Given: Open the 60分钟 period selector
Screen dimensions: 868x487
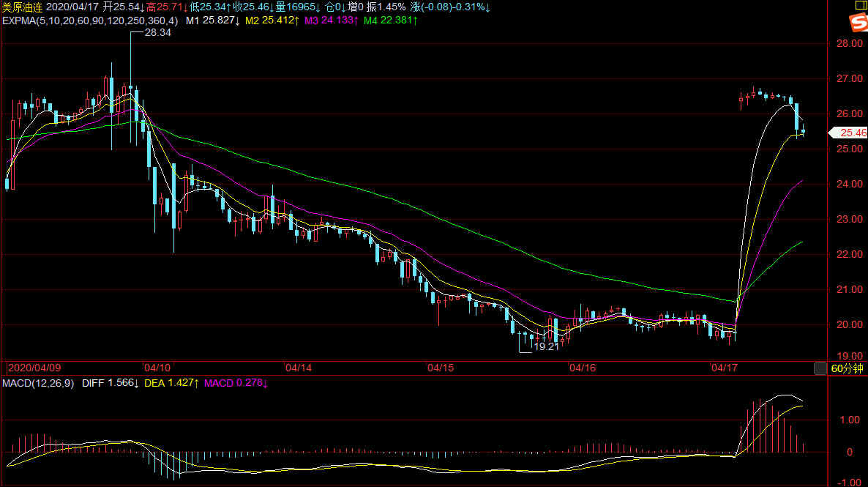Looking at the screenshot, I should [848, 368].
